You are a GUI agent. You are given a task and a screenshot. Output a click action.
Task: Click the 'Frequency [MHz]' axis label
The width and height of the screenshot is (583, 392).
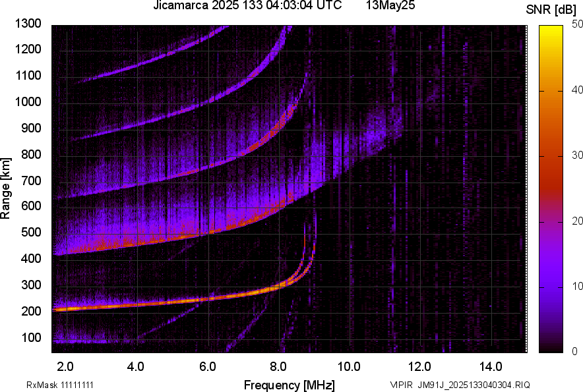tap(290, 385)
